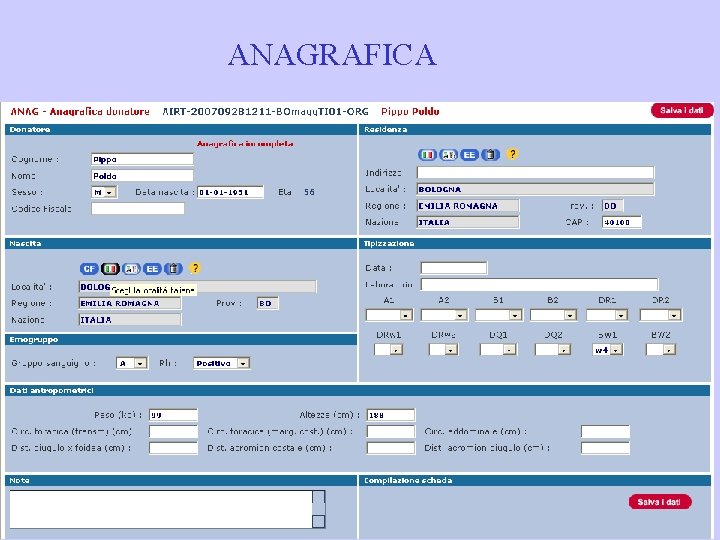Image resolution: width=720 pixels, height=540 pixels.
Task: Click inside the Note text area
Action: coord(161,509)
